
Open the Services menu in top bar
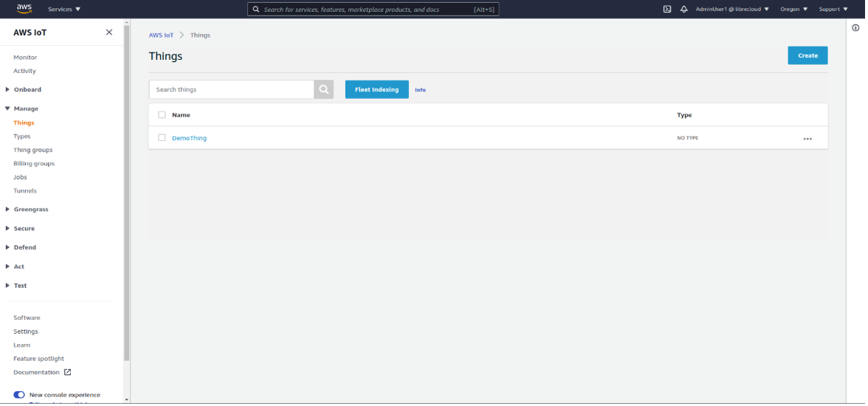(x=64, y=9)
